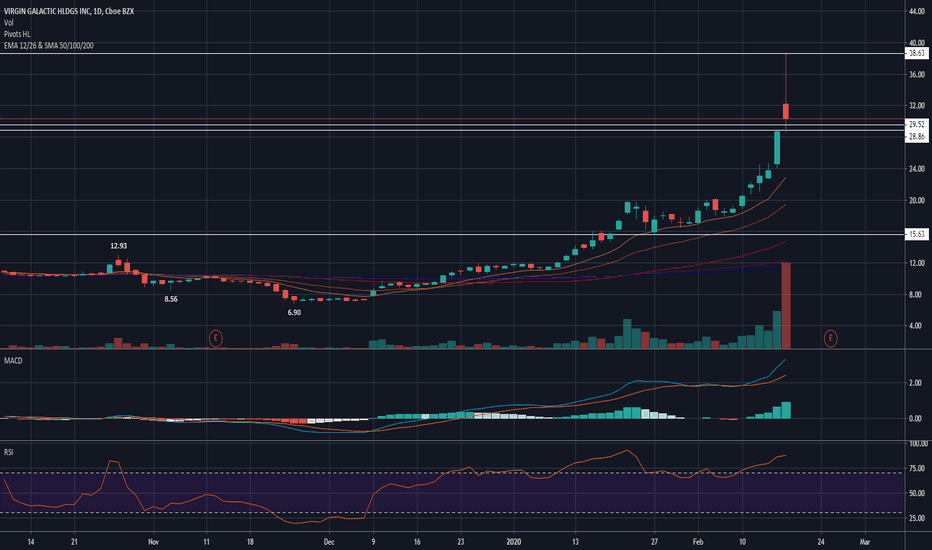This screenshot has width=932, height=550.
Task: Click the MACD pane label
Action: (13, 361)
